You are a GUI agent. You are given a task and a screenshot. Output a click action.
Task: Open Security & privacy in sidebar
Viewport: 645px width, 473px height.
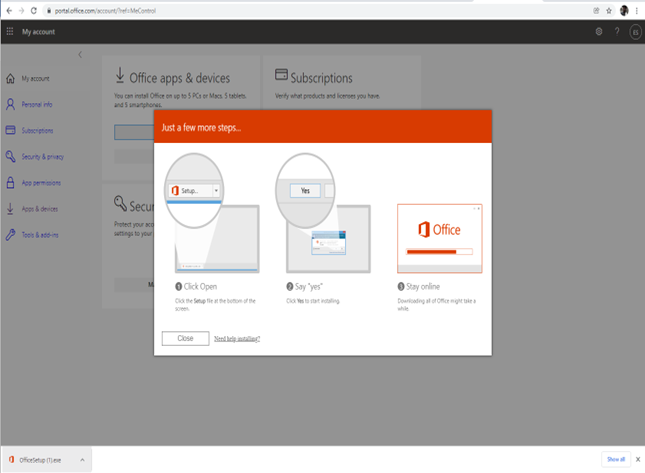tap(43, 157)
